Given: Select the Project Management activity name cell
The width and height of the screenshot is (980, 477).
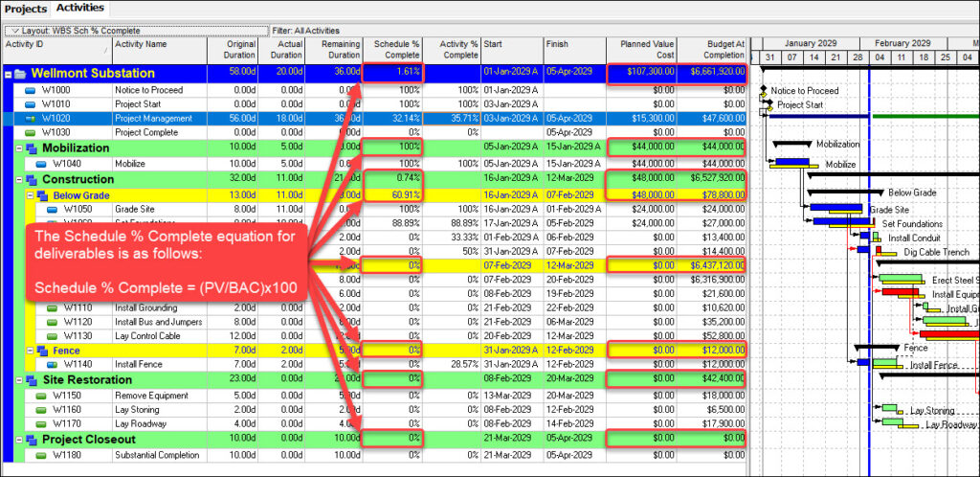Looking at the screenshot, I should tap(160, 118).
